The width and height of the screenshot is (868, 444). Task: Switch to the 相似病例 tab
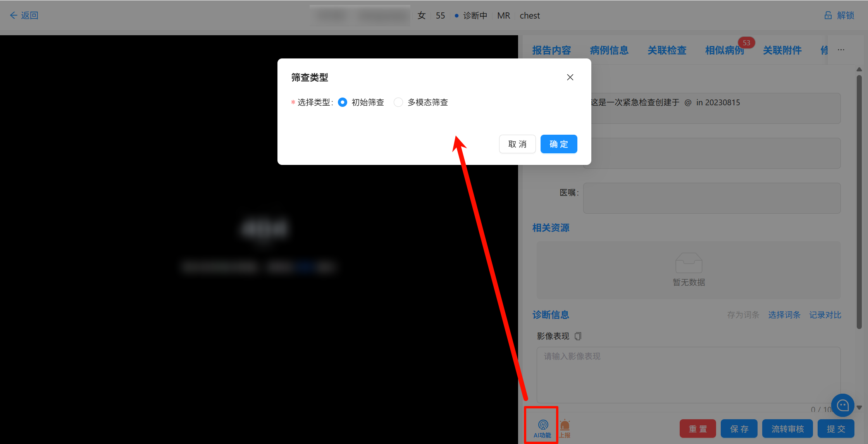click(x=725, y=50)
